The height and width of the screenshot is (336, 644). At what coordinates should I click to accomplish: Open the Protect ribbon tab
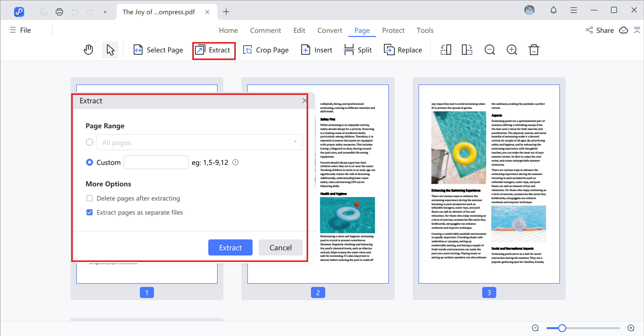click(393, 30)
